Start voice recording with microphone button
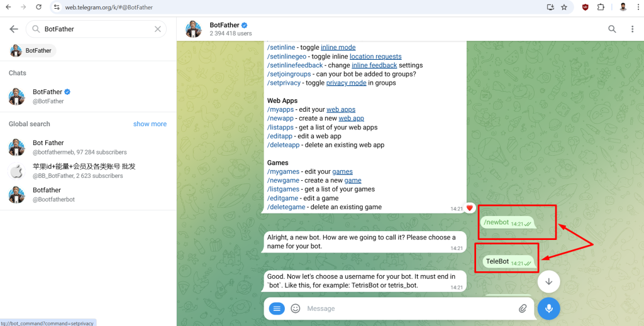The height and width of the screenshot is (326, 644). 548,308
